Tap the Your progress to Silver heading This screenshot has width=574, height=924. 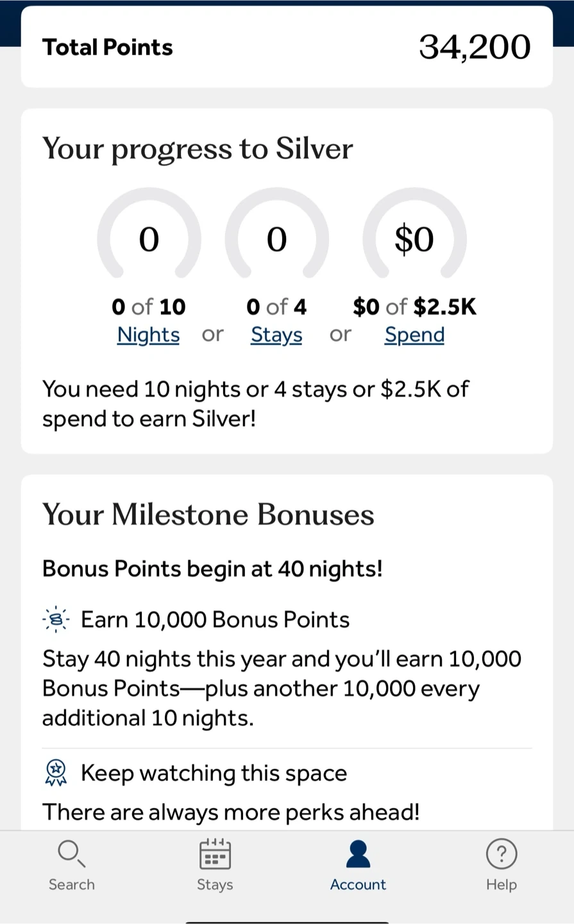coord(198,149)
